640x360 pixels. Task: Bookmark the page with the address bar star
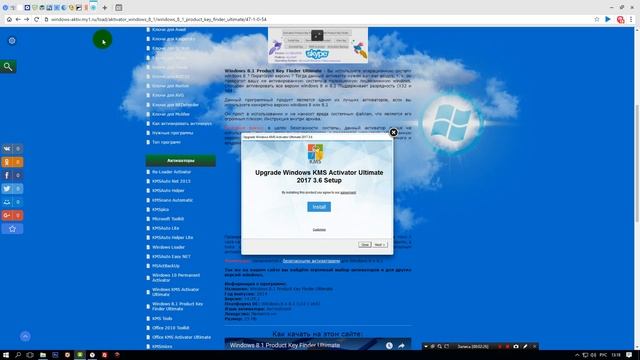(x=597, y=19)
